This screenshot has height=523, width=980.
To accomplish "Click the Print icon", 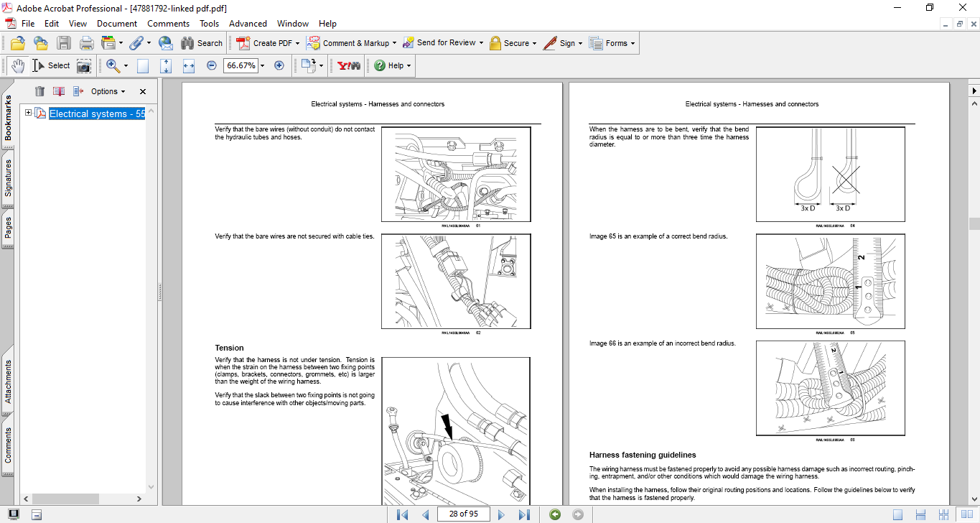I will point(86,43).
